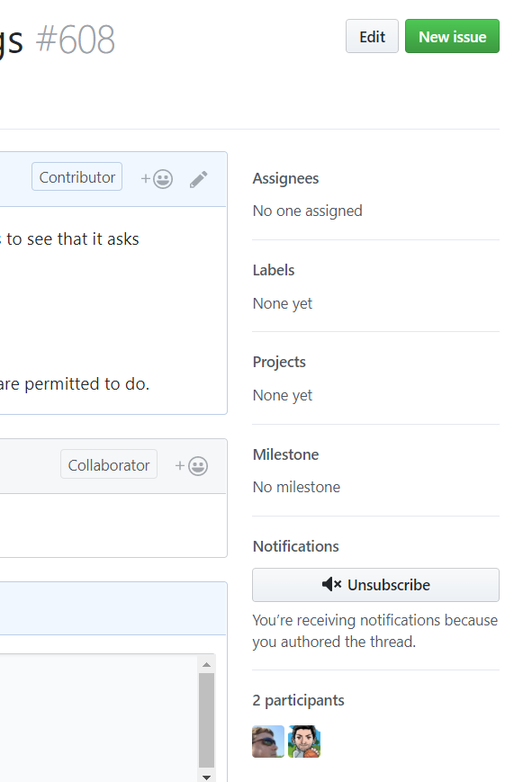The image size is (532, 782).
Task: Open the New issue form
Action: point(452,36)
